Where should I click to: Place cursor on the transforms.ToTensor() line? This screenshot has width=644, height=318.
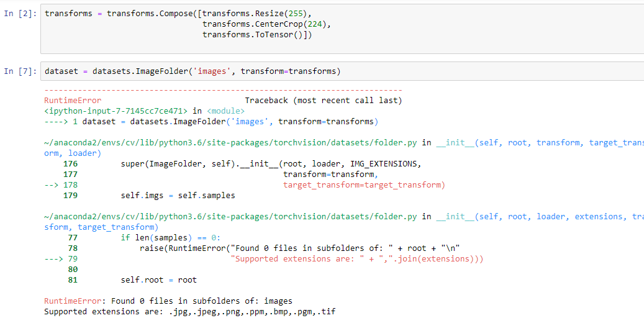pyautogui.click(x=255, y=35)
